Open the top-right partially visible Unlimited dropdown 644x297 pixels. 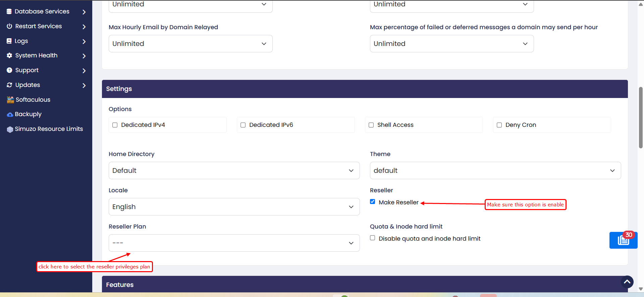[x=452, y=6]
